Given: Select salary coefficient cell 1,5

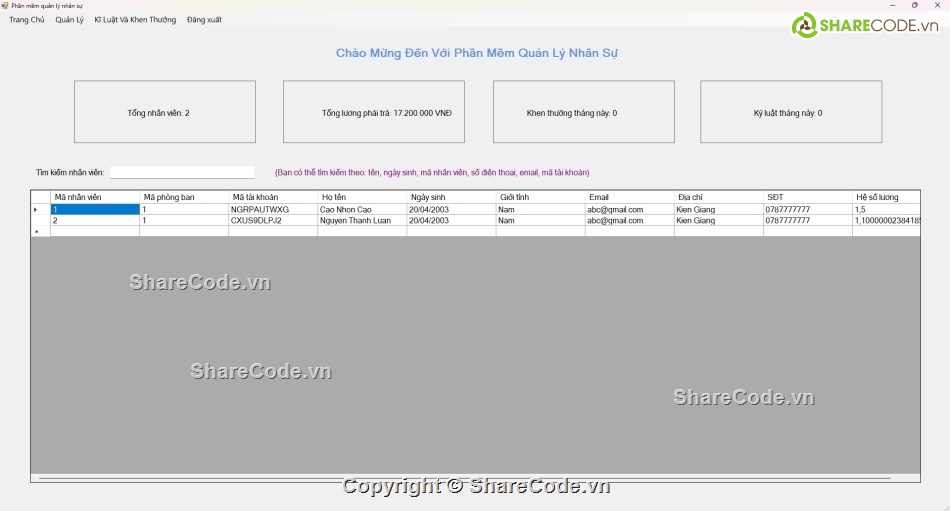Looking at the screenshot, I should [x=886, y=209].
